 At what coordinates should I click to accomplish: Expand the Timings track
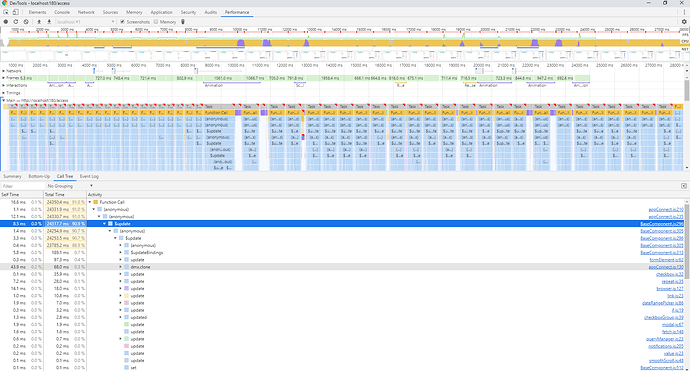[4, 93]
